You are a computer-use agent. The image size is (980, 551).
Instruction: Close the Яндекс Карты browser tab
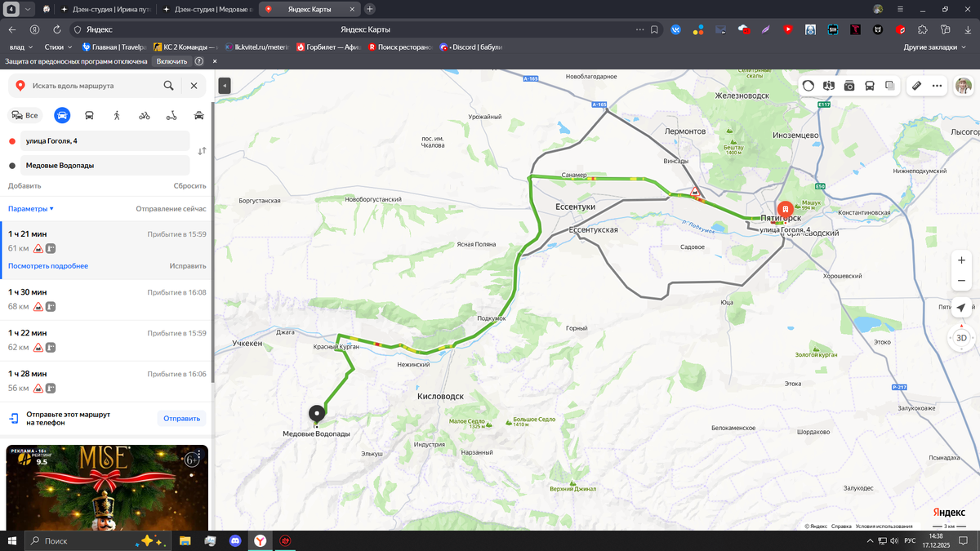352,9
